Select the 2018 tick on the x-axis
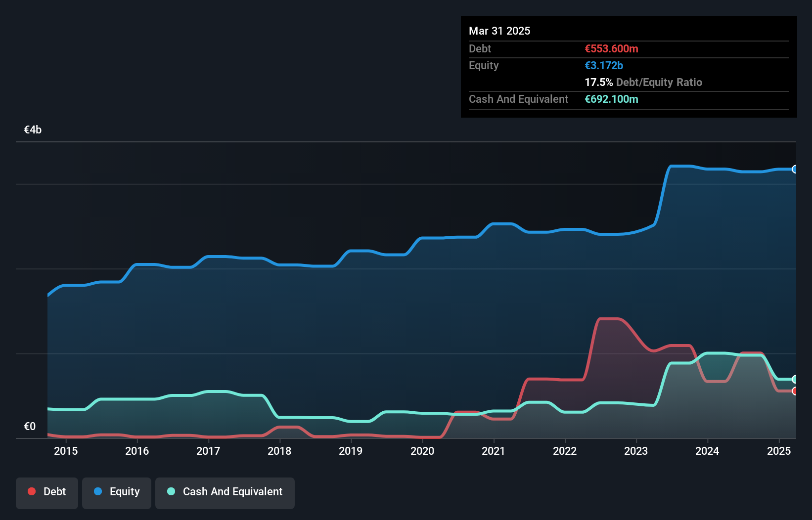Image resolution: width=812 pixels, height=520 pixels. [279, 451]
